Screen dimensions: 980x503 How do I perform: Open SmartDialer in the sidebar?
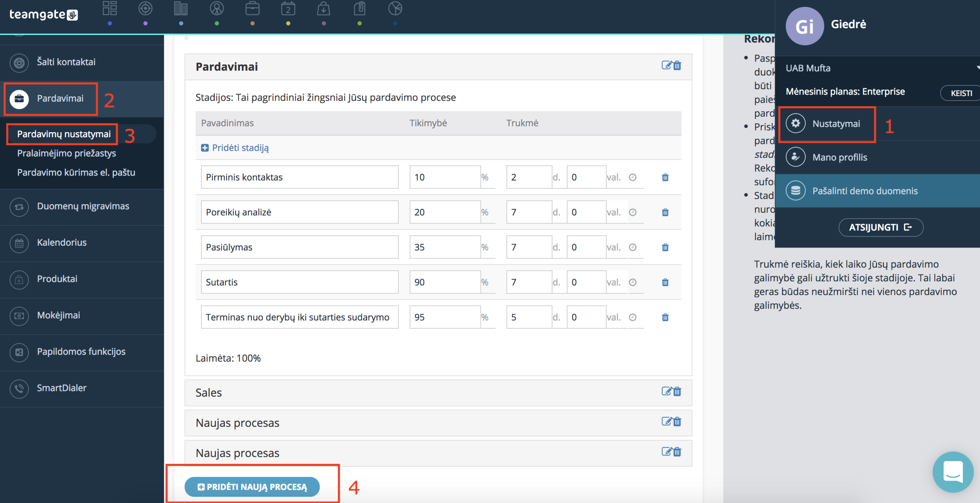82,389
